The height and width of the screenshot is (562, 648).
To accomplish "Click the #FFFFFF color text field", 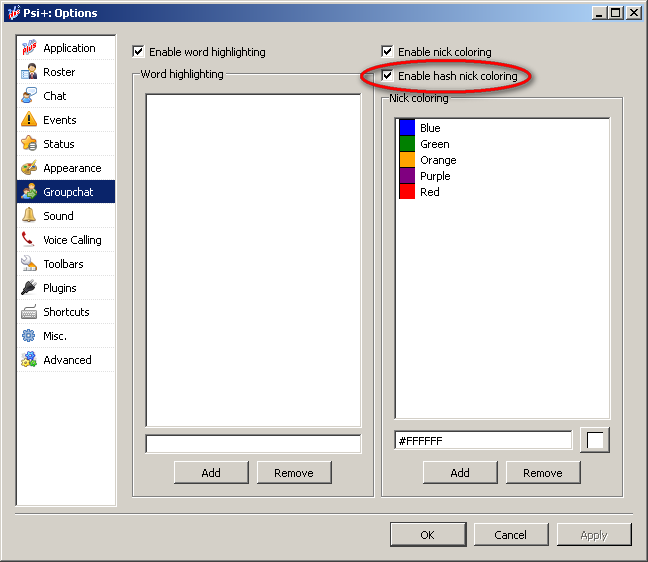I will 483,441.
